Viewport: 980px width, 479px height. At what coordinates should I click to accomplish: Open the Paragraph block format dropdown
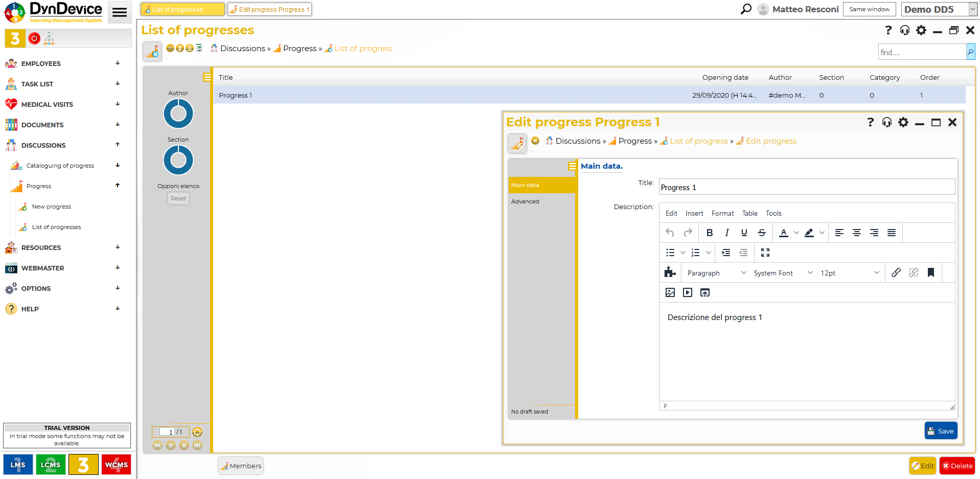[717, 273]
